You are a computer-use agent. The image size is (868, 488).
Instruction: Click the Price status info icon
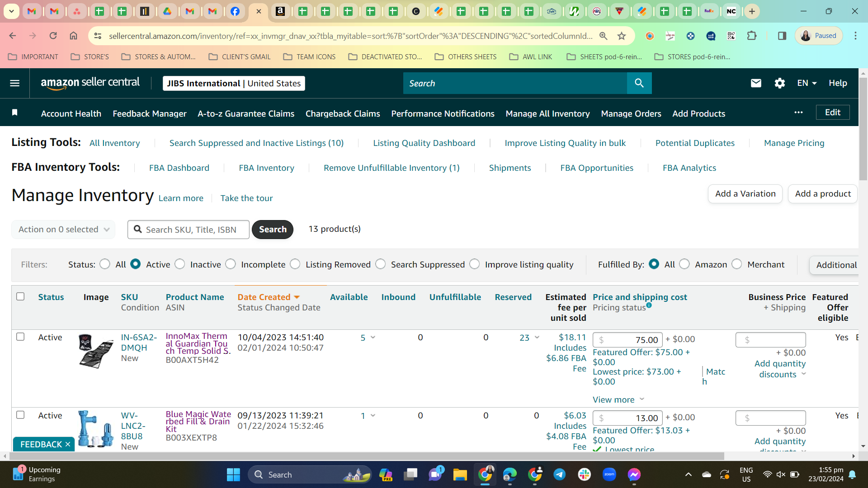(649, 305)
